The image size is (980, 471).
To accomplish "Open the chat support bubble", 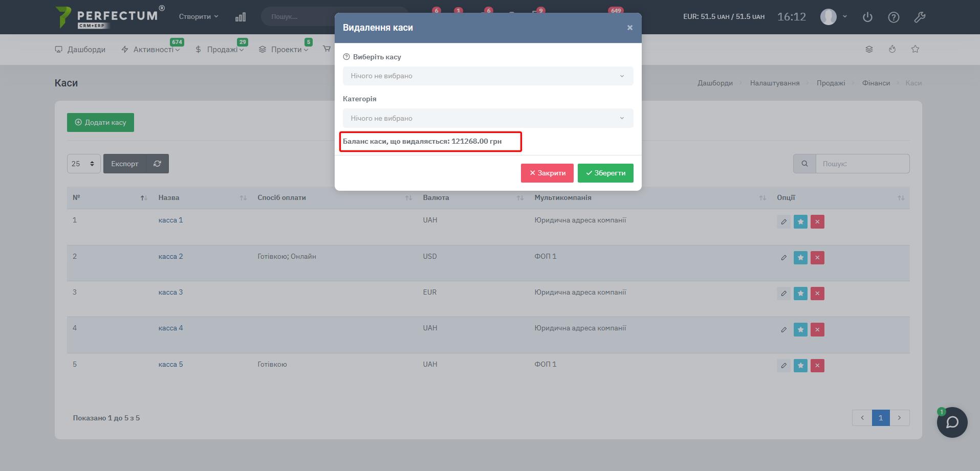I will pyautogui.click(x=952, y=422).
